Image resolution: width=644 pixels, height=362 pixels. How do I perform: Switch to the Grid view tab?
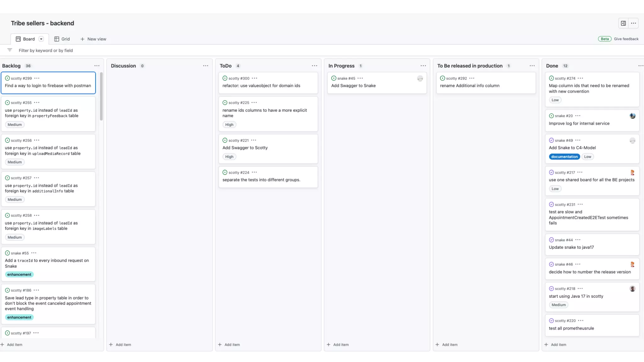62,39
